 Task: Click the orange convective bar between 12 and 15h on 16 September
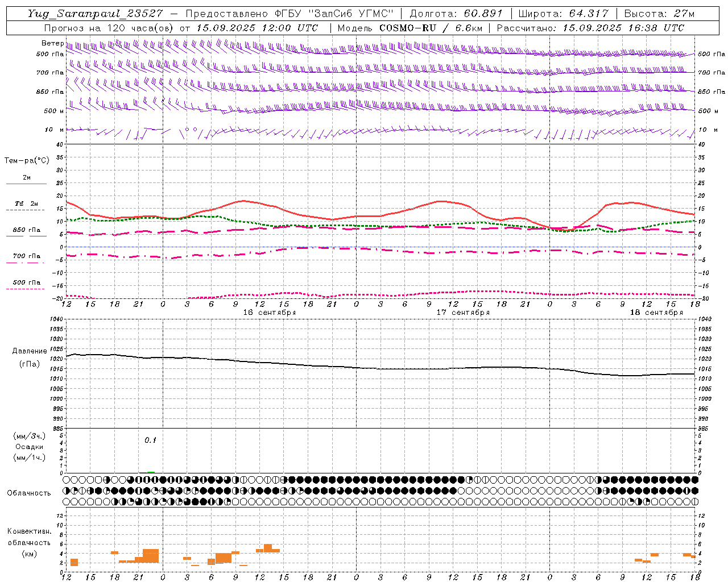pyautogui.click(x=268, y=548)
